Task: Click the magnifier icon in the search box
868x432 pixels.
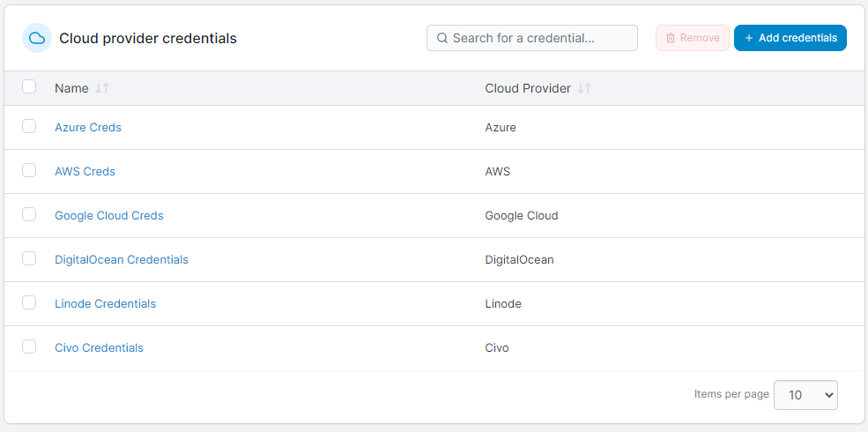Action: tap(441, 38)
